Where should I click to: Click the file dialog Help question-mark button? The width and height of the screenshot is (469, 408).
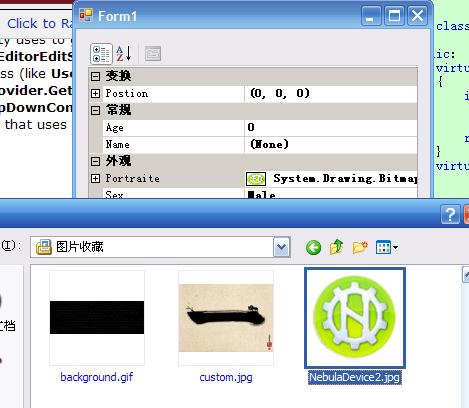pyautogui.click(x=450, y=215)
